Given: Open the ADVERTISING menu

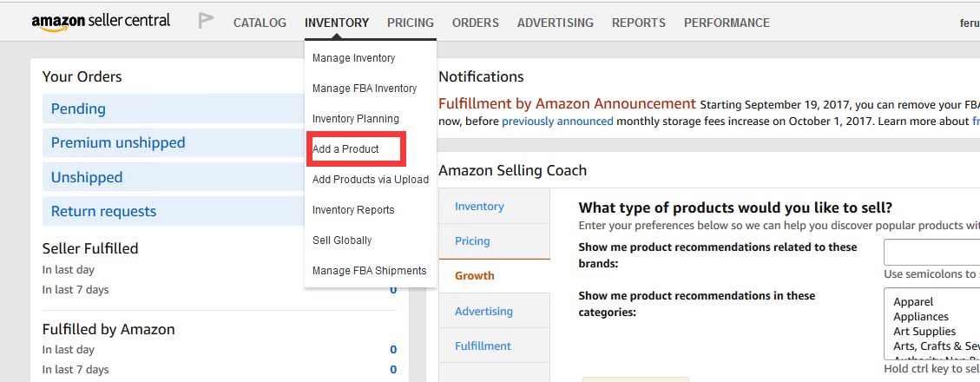Looking at the screenshot, I should pos(556,23).
